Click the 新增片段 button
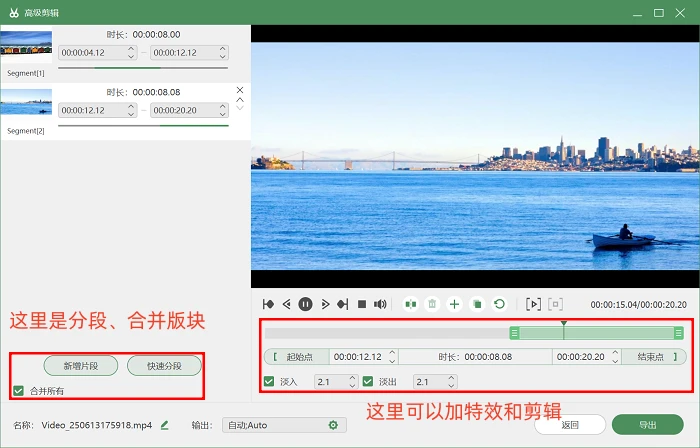 point(81,366)
